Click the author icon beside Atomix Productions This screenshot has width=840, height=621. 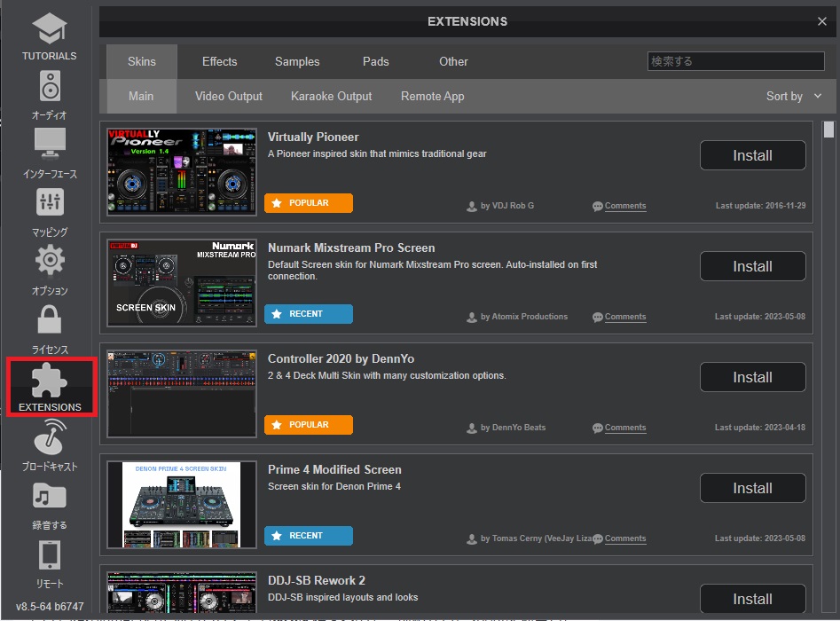(x=471, y=318)
